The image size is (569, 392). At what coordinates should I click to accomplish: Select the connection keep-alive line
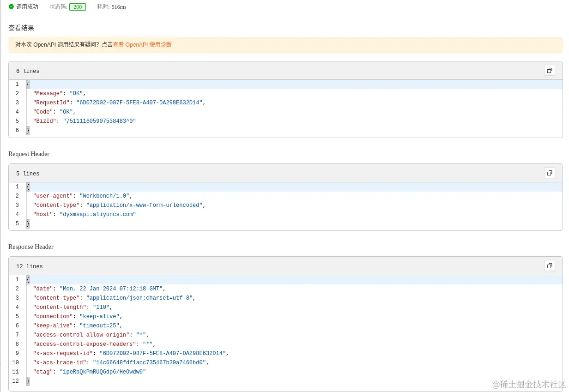point(78,316)
